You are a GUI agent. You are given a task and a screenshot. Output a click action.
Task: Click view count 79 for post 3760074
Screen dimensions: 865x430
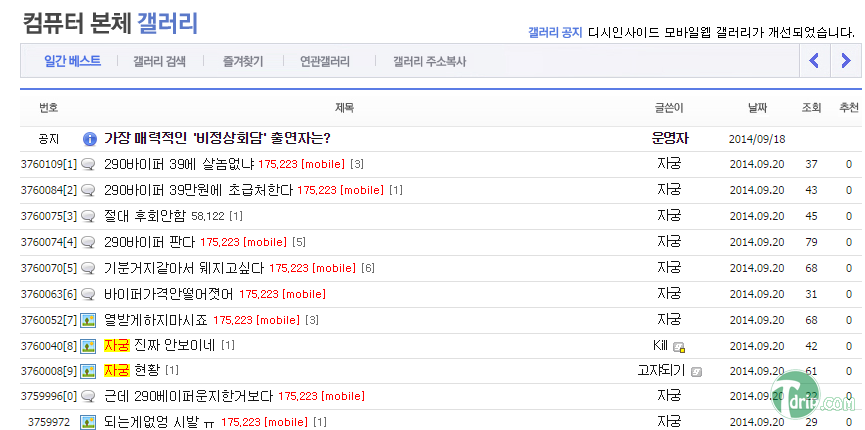pos(811,242)
